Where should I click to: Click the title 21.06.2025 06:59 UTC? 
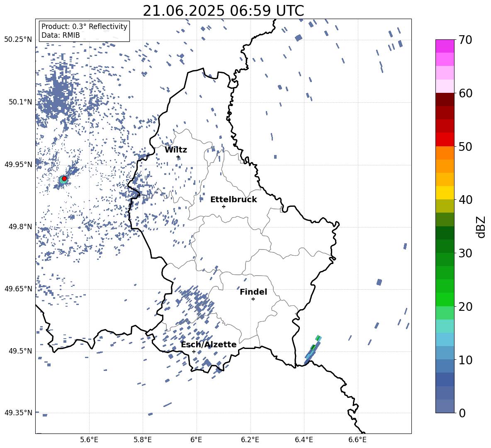223,11
